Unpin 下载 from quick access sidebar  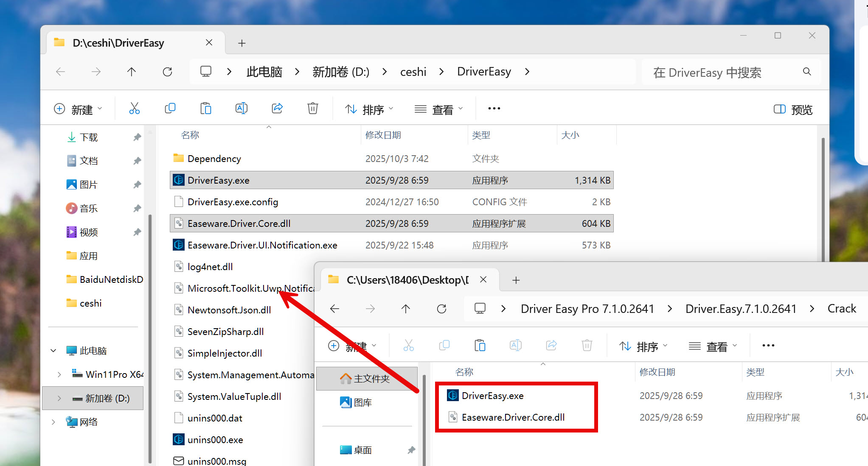click(137, 137)
